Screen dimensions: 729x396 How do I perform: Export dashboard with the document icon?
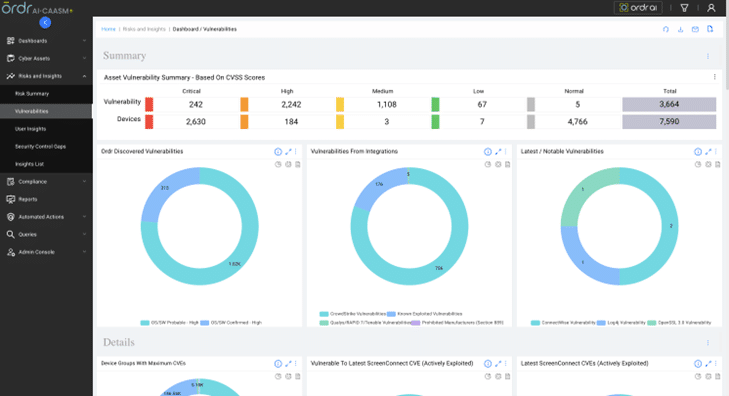point(710,29)
